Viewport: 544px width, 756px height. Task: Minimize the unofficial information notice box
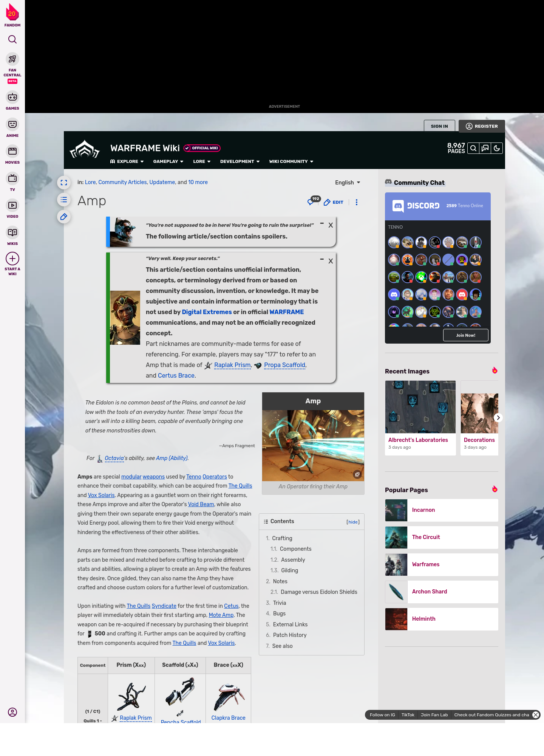click(322, 259)
